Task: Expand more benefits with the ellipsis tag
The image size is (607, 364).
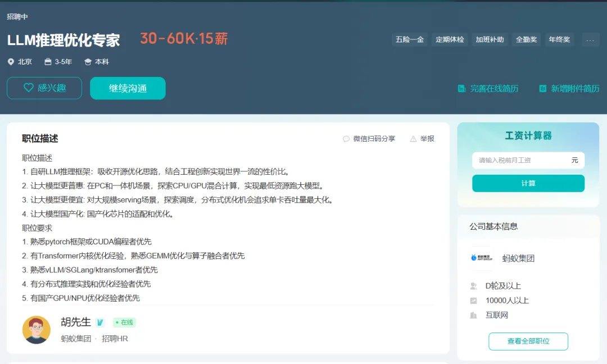Action: point(590,40)
